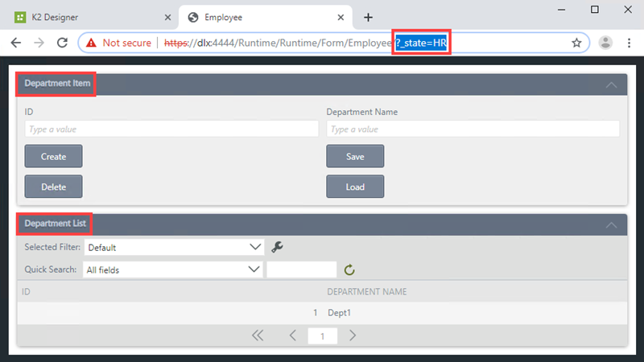Open the filter configuration wrench icon

277,247
